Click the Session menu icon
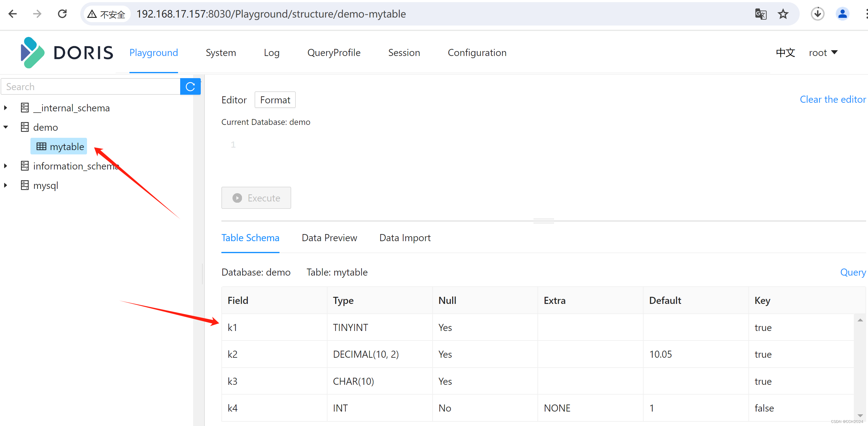The width and height of the screenshot is (868, 426). pyautogui.click(x=404, y=53)
